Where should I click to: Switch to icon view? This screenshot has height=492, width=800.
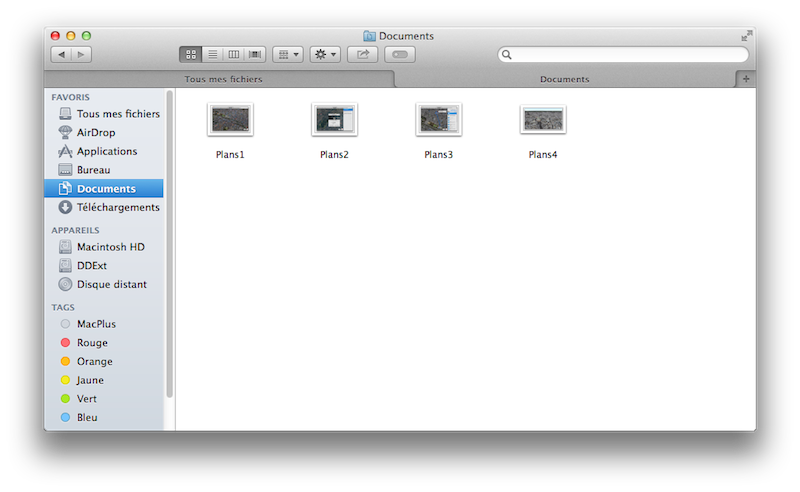(x=190, y=54)
